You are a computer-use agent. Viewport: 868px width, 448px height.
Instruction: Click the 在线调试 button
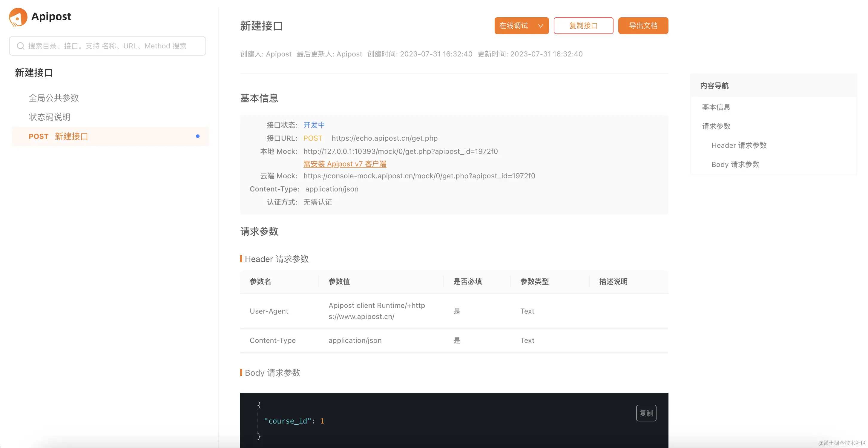tap(514, 26)
